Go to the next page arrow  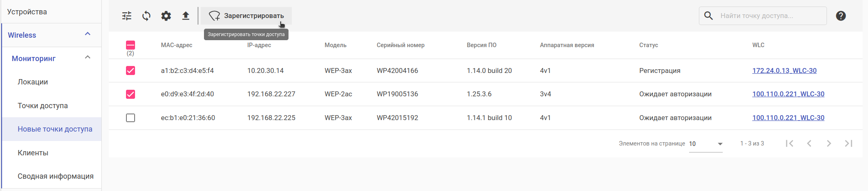coord(829,143)
